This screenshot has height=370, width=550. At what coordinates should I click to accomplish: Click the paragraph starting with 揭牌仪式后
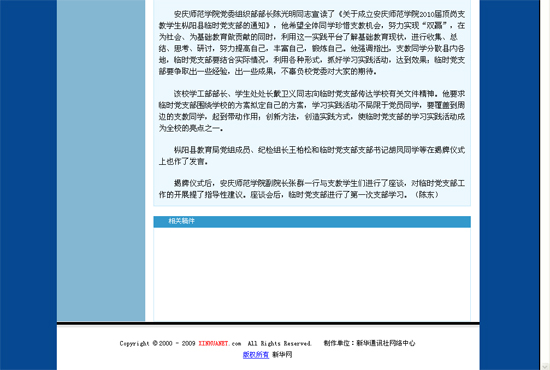click(x=312, y=189)
